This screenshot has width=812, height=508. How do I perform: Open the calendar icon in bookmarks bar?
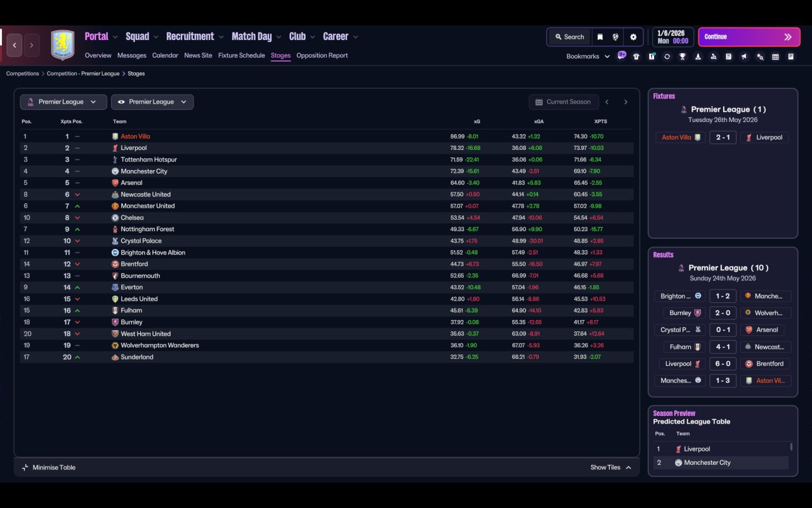pos(775,57)
